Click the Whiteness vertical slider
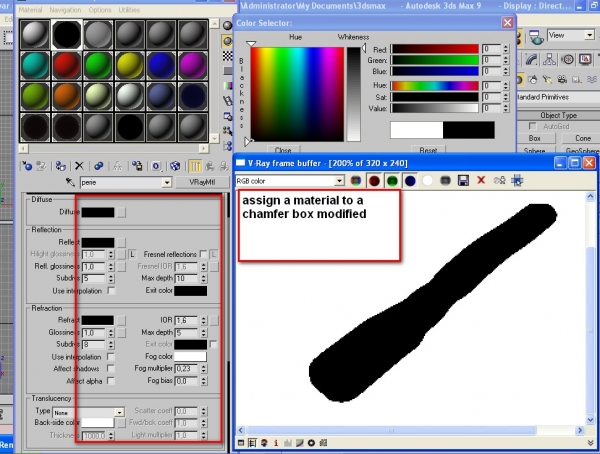 click(354, 94)
